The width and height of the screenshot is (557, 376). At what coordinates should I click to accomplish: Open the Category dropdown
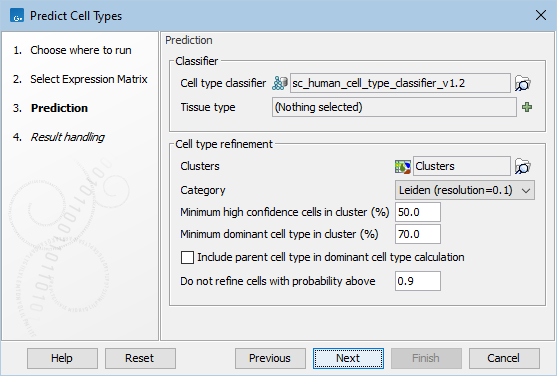[x=465, y=190]
